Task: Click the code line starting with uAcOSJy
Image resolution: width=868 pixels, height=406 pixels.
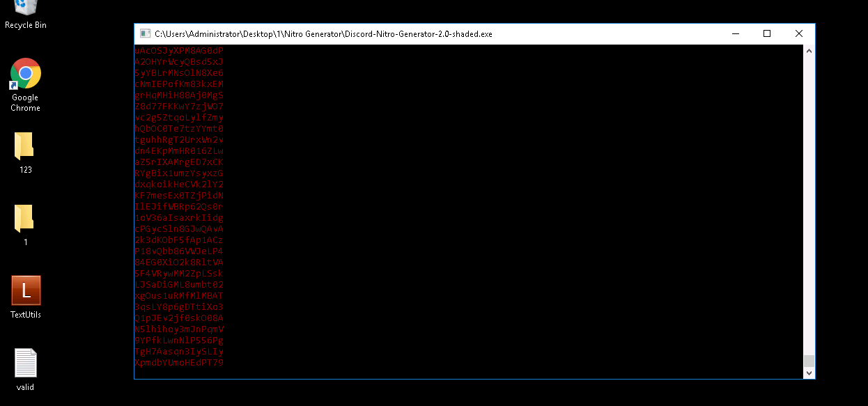Action: [x=179, y=51]
